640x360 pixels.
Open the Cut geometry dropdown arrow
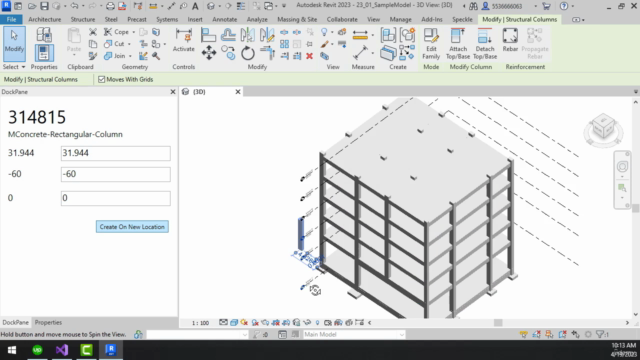(129, 44)
